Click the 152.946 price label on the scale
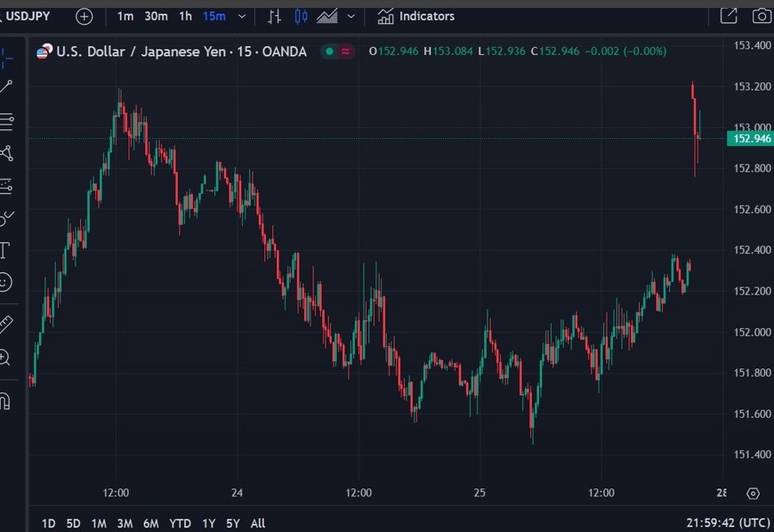Screen dimensions: 774x532 (x=749, y=138)
